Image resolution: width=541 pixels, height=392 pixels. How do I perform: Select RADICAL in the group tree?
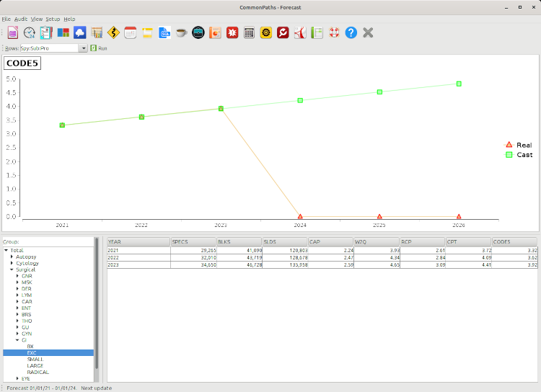tap(38, 372)
